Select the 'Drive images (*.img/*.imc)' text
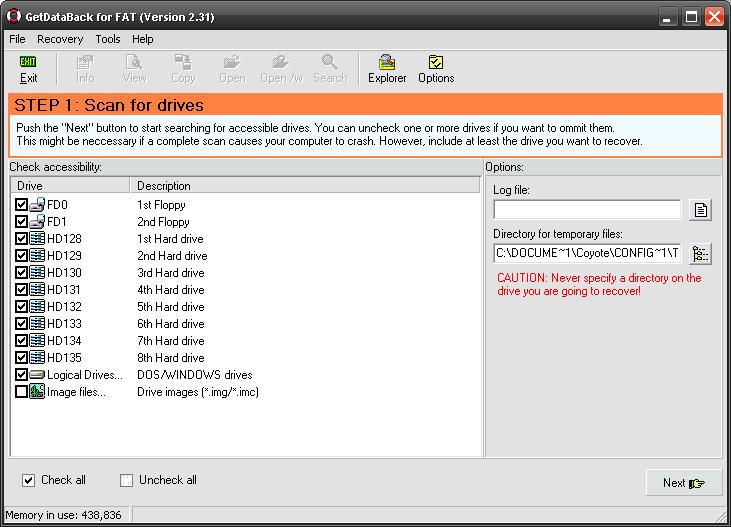Viewport: 731px width, 527px height. point(198,392)
